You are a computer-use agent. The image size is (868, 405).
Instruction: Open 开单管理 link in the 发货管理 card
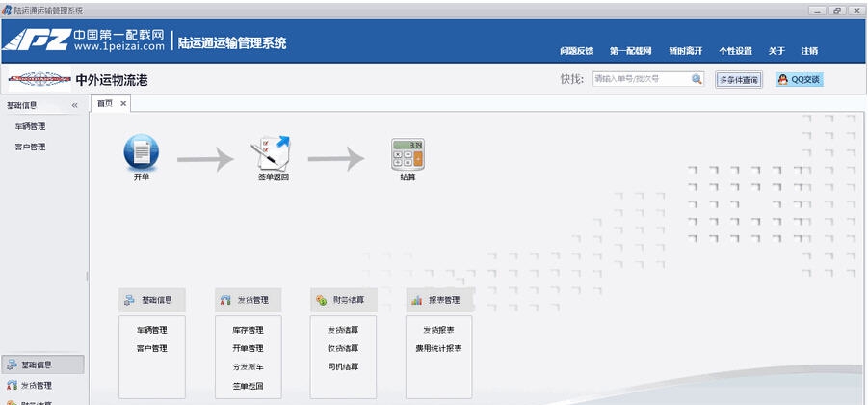point(248,348)
